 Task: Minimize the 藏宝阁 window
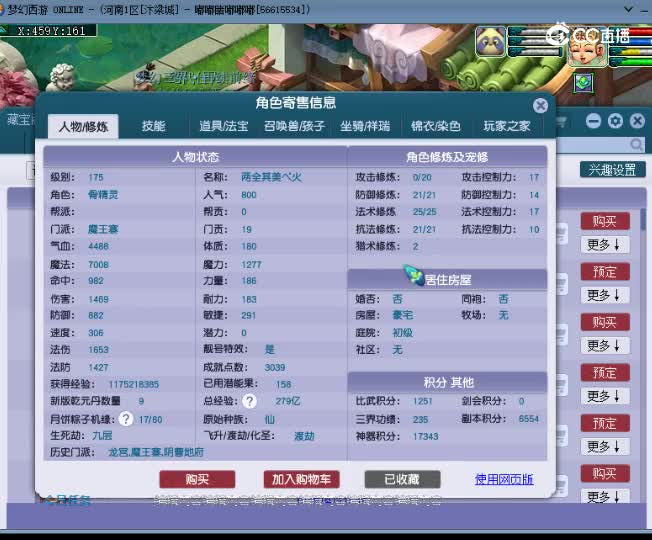click(593, 121)
